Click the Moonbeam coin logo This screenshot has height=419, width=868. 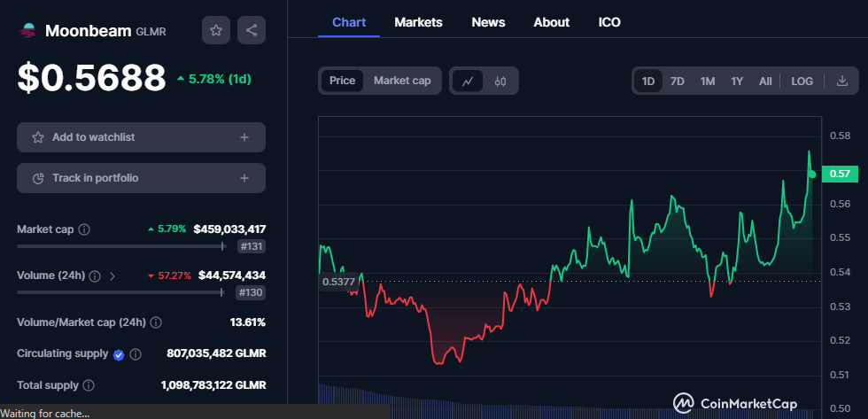tap(27, 30)
